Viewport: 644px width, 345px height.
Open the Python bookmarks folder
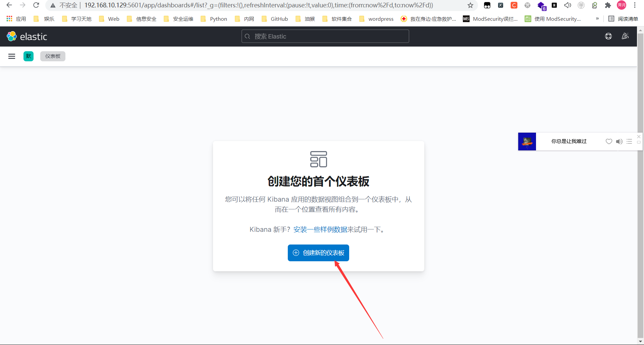point(214,19)
